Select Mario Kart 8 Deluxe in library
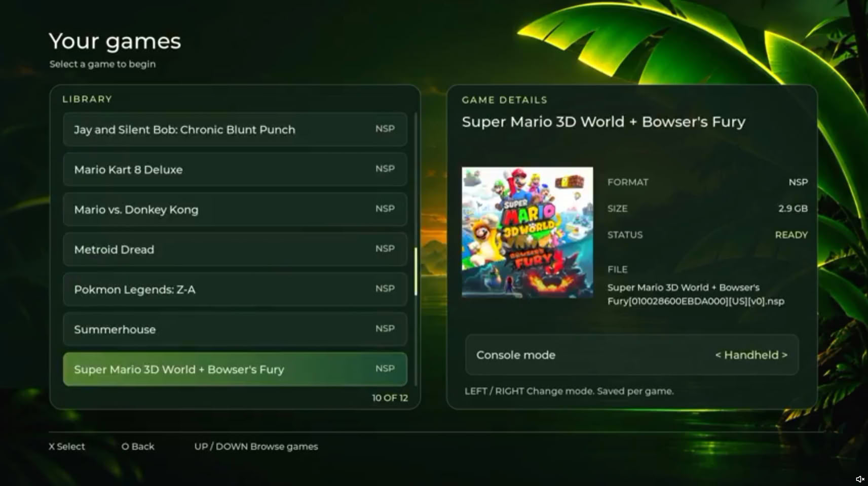Screen dimensions: 868x486 pos(235,170)
